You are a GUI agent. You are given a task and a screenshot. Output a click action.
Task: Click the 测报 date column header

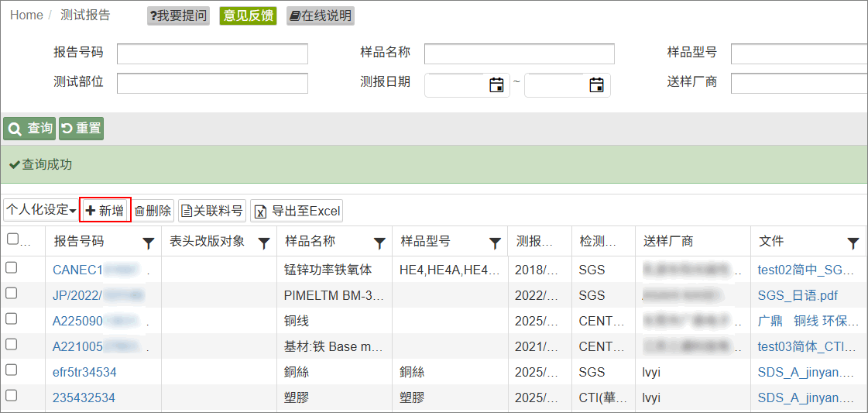tap(540, 242)
